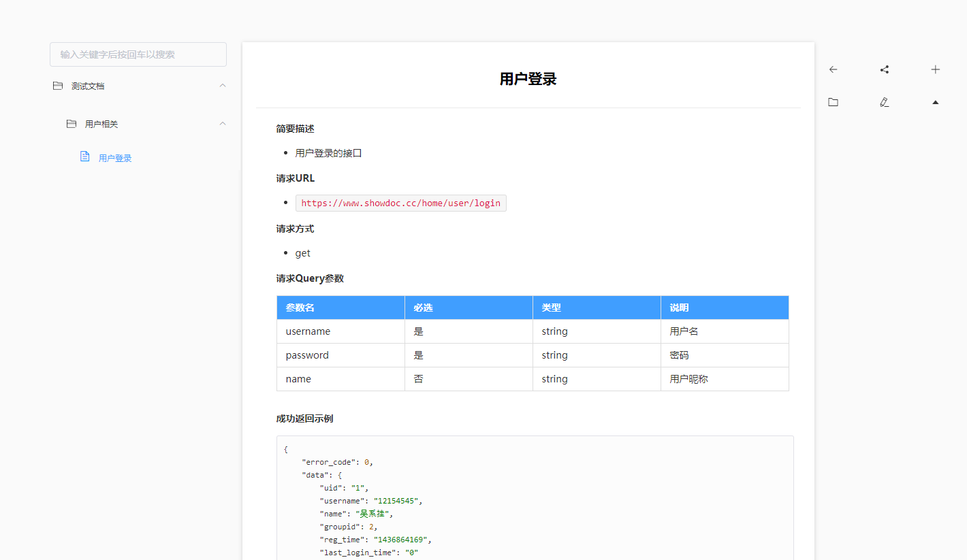Select the request URL code snippet
Screen dimensions: 967x560
[x=400, y=202]
